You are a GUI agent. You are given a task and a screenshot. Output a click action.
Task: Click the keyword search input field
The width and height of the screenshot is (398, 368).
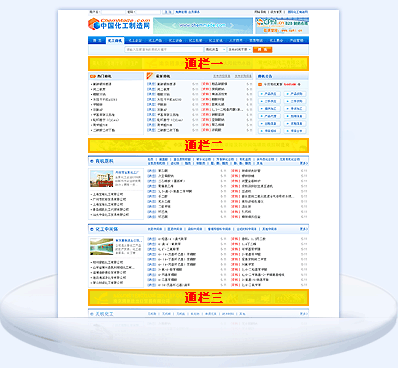click(x=164, y=50)
